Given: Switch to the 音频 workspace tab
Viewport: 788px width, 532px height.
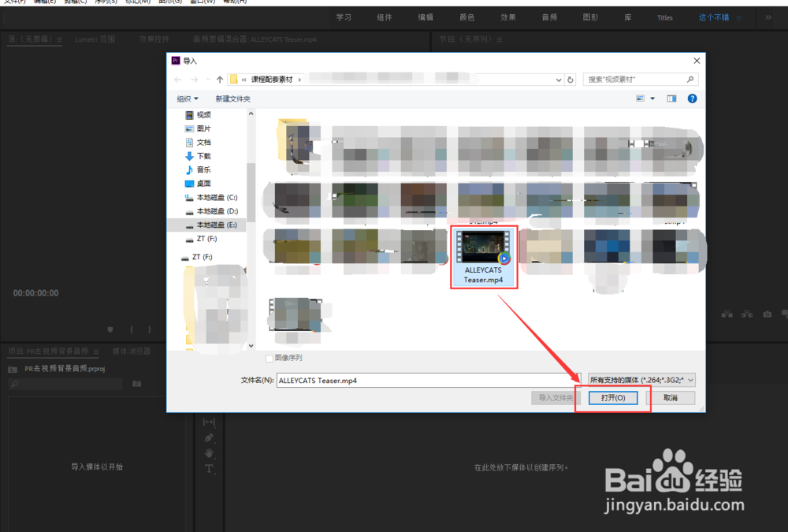Looking at the screenshot, I should click(549, 17).
